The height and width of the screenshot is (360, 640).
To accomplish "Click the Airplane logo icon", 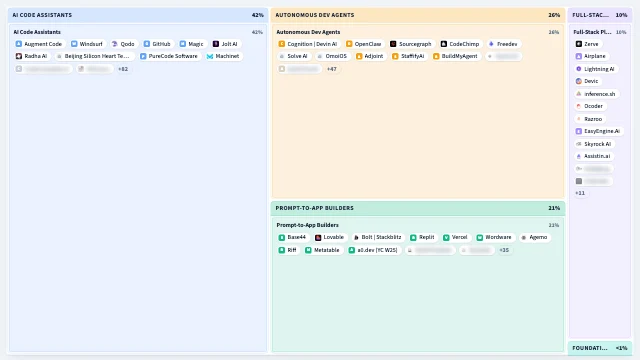I will point(579,56).
